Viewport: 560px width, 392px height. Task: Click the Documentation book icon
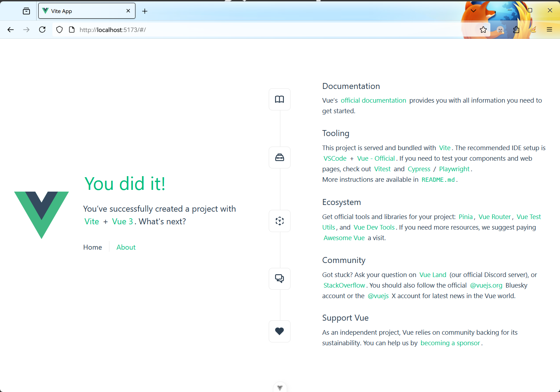(x=280, y=99)
